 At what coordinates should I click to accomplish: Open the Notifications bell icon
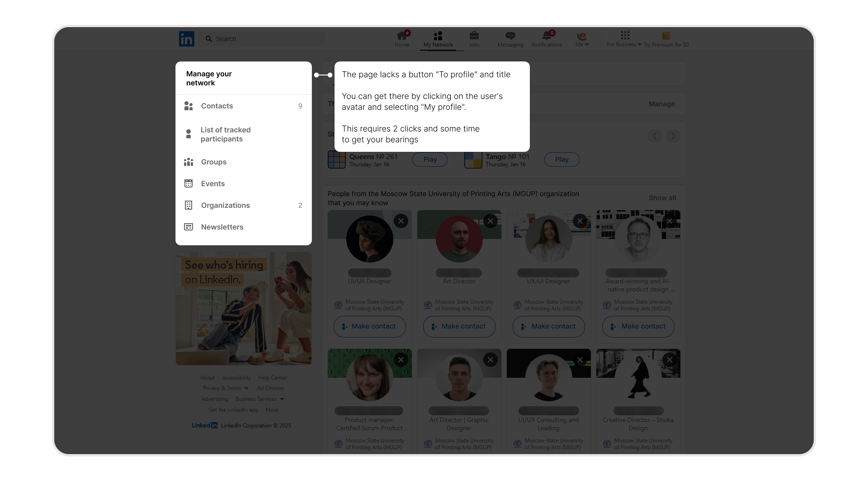tap(547, 36)
